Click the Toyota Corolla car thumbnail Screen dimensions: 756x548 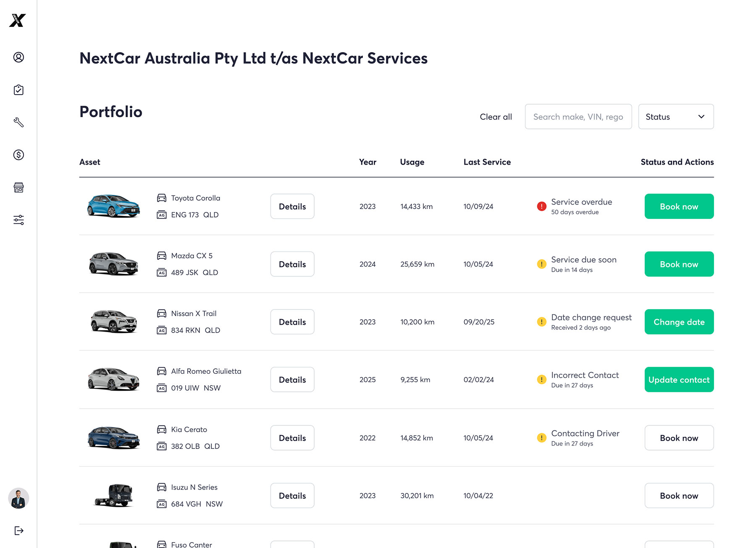click(113, 206)
